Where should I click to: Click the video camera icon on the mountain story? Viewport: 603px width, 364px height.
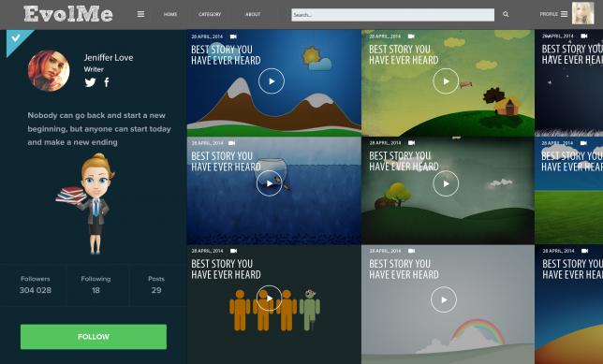click(x=233, y=36)
